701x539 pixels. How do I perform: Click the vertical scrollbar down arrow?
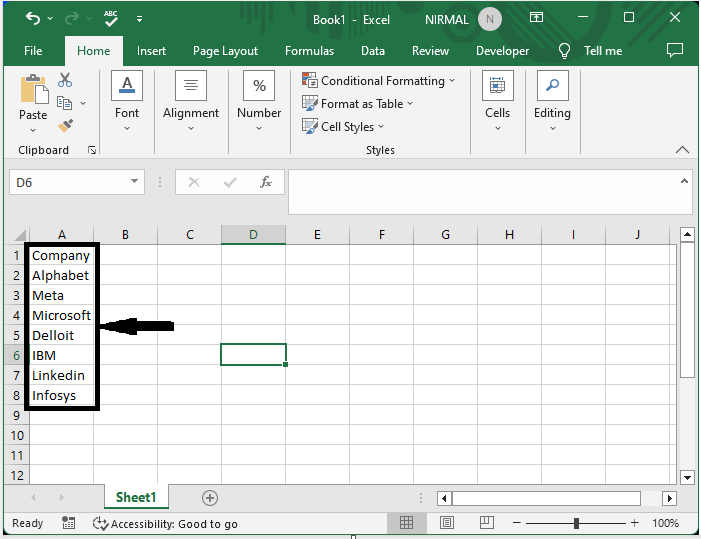pyautogui.click(x=687, y=477)
